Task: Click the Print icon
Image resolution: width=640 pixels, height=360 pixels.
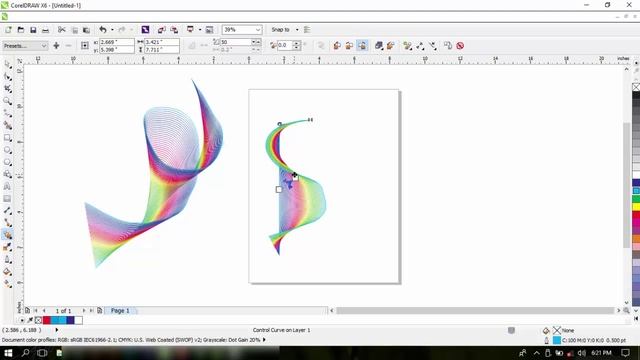Action: [x=45, y=30]
